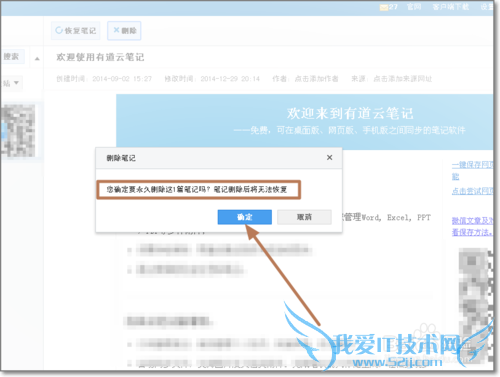
Task: Click 点击添加作者 to add an author
Action: 316,79
